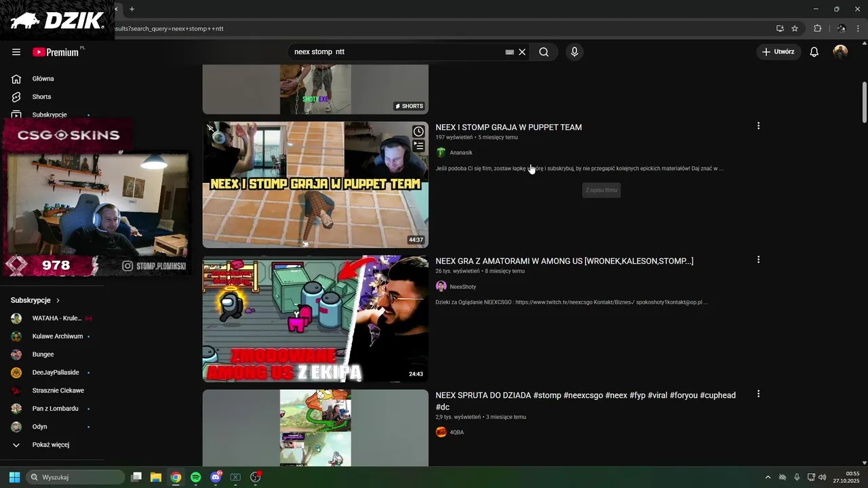The image size is (868, 488).
Task: Open NEEX SPRUTA DO DZIADA video title
Action: coord(585,401)
